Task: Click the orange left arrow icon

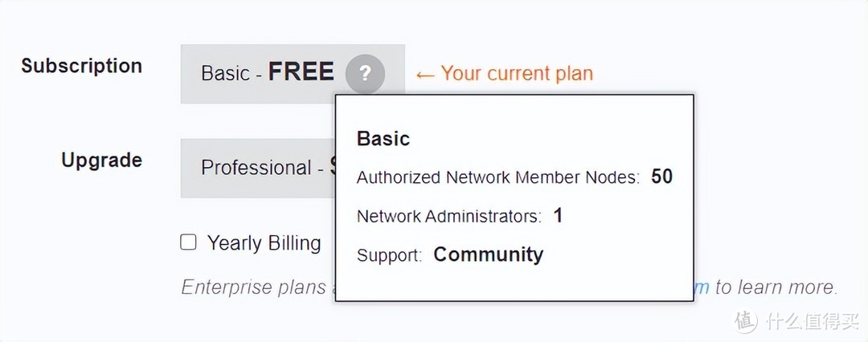Action: [425, 75]
